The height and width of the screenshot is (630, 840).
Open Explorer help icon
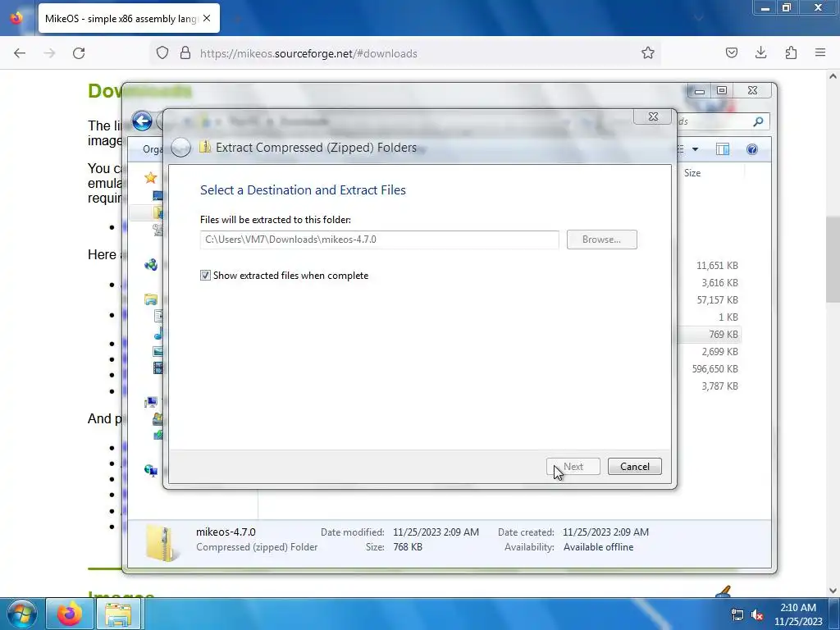click(752, 149)
